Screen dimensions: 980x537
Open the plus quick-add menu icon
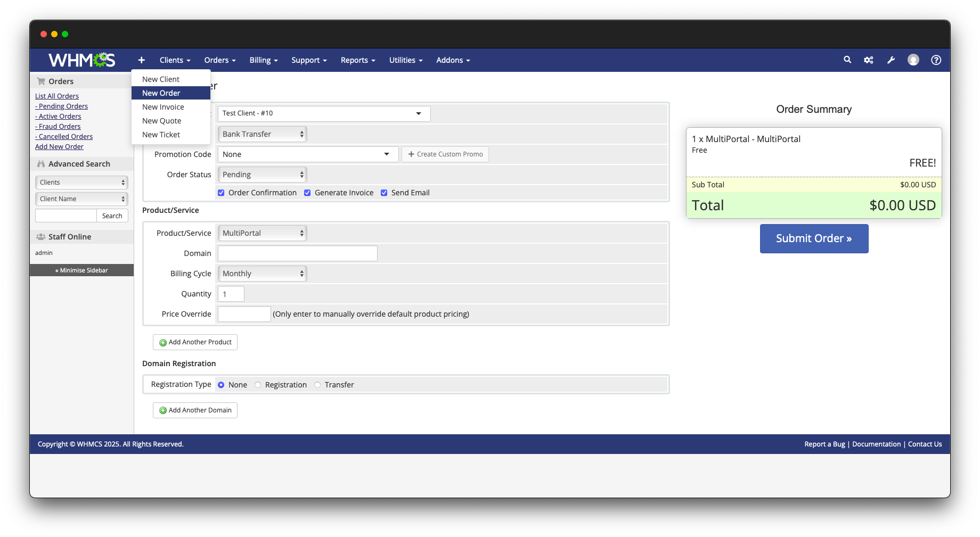(141, 60)
